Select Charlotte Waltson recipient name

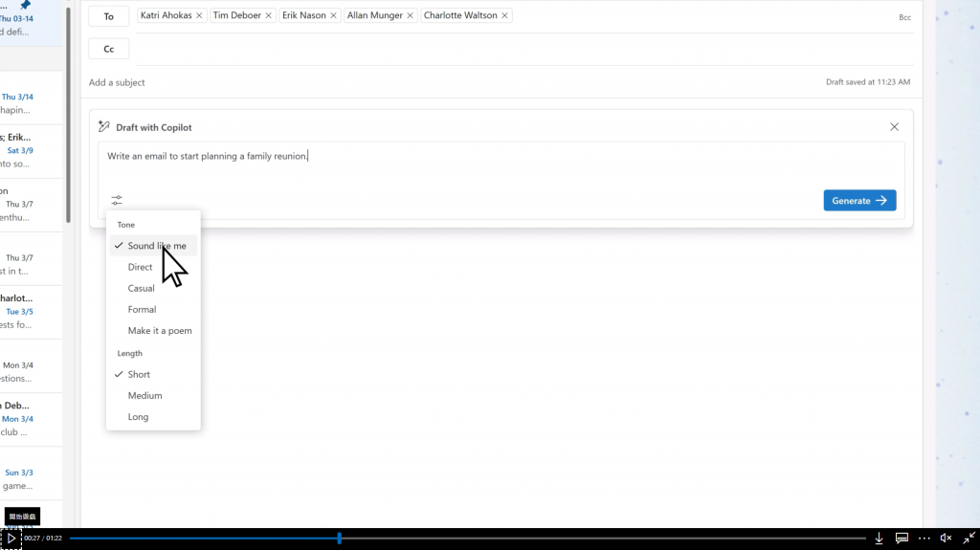pos(460,15)
